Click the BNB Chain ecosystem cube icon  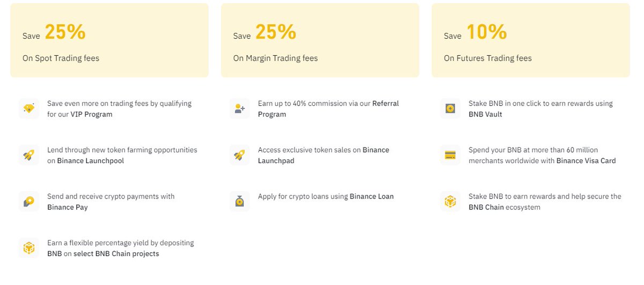point(450,201)
